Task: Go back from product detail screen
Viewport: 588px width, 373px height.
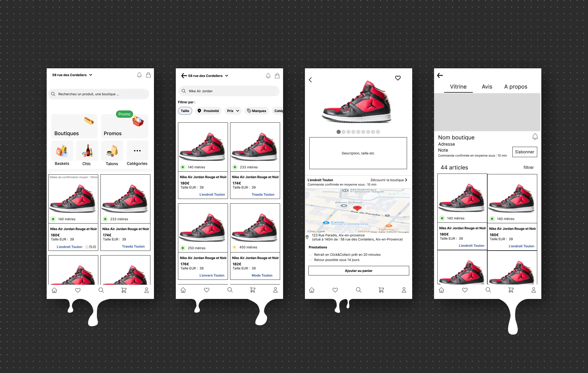Action: [310, 80]
